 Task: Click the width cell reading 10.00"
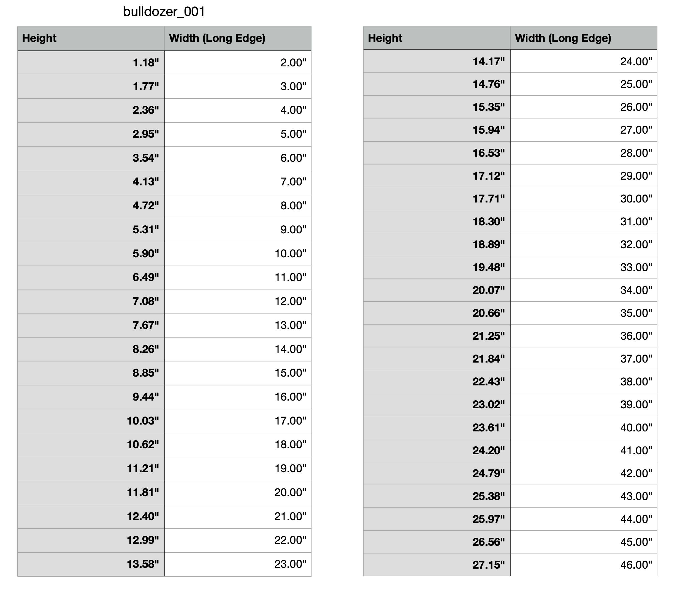(290, 254)
